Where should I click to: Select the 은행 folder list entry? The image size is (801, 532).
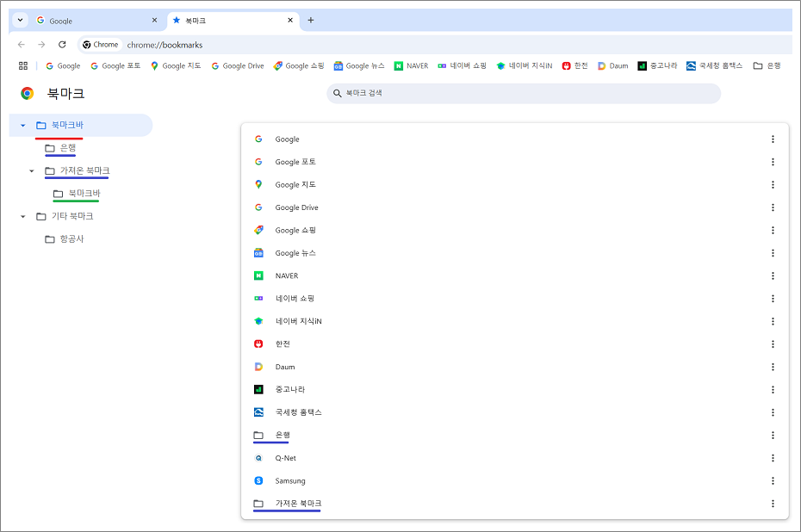click(515, 435)
